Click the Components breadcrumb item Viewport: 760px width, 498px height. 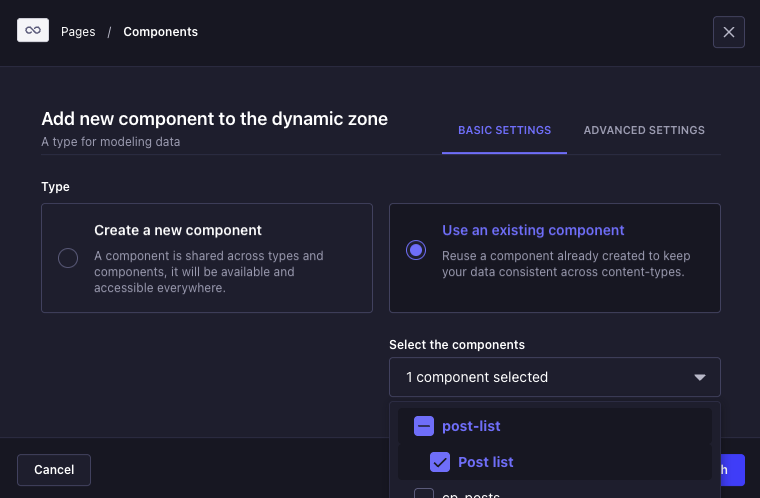pyautogui.click(x=160, y=32)
